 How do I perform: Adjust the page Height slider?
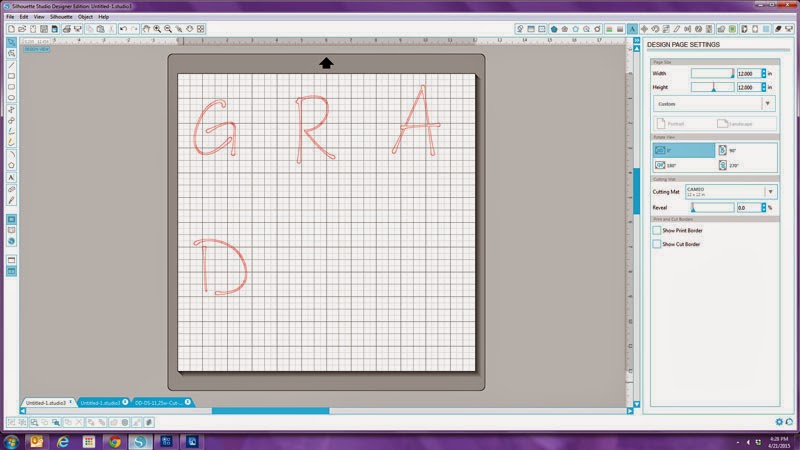pos(713,87)
